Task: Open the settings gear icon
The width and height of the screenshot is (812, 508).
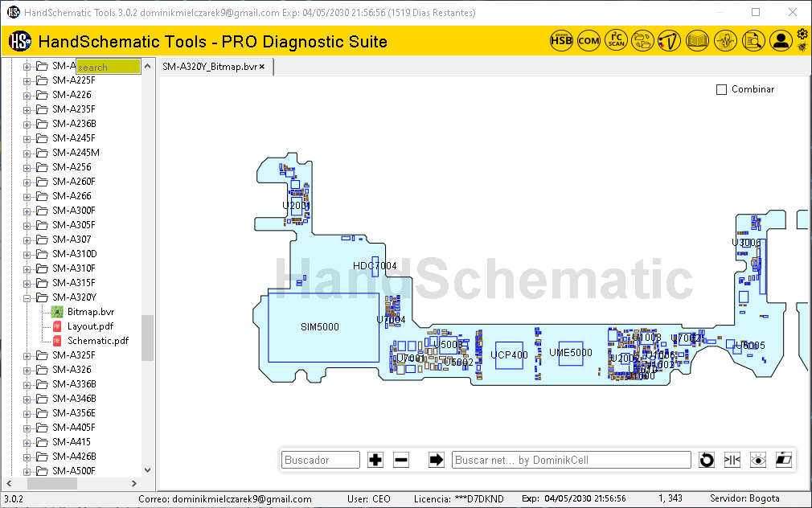Action: point(802,35)
